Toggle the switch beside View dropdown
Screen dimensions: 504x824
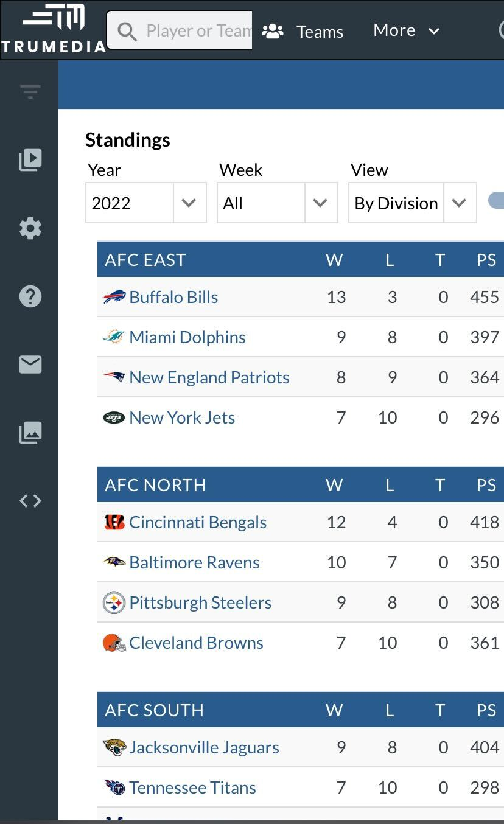point(497,201)
